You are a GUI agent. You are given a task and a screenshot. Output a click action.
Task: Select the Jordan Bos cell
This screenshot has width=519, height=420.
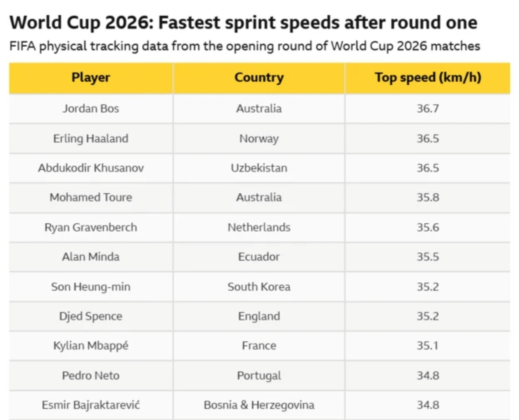coord(91,109)
